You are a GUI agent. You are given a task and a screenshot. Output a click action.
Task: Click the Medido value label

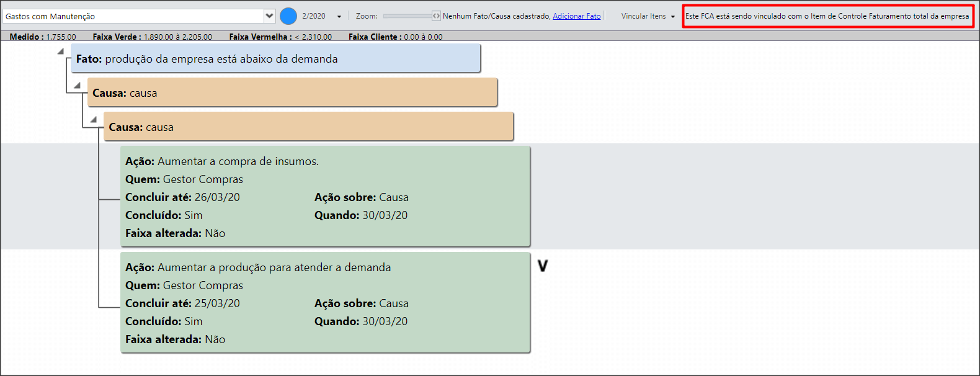(x=43, y=37)
